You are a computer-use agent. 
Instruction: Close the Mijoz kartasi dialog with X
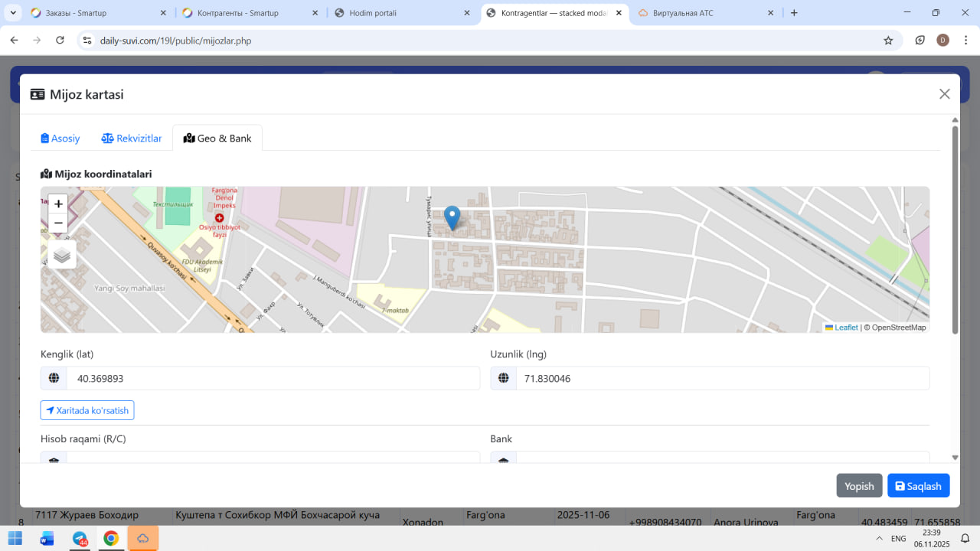tap(944, 94)
